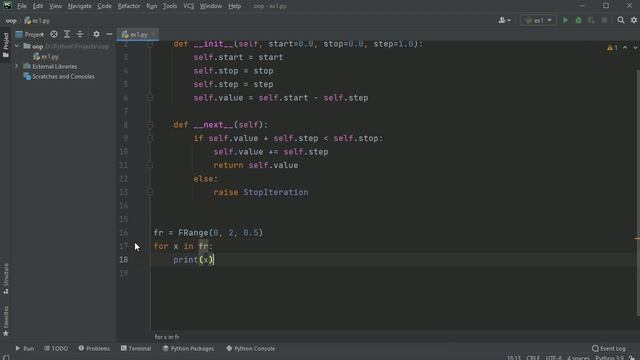Screen dimensions: 640x360
Task: Click the PyCharm logo icon in title bar
Action: pyautogui.click(x=7, y=6)
